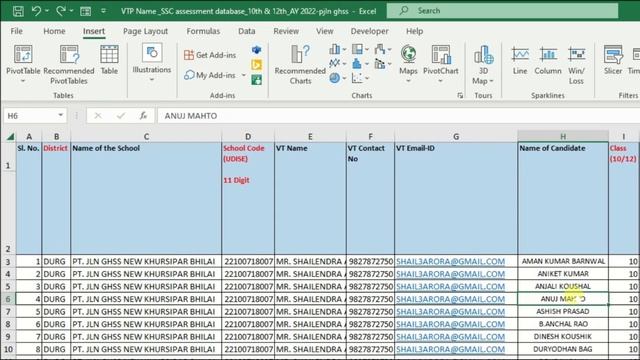The height and width of the screenshot is (360, 640).
Task: Click the Name Box showing H6
Action: (30, 116)
